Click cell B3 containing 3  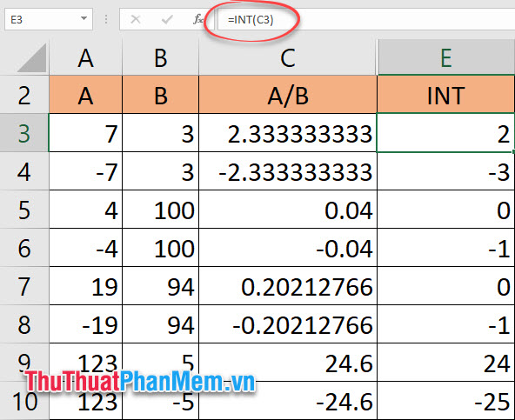coord(161,133)
